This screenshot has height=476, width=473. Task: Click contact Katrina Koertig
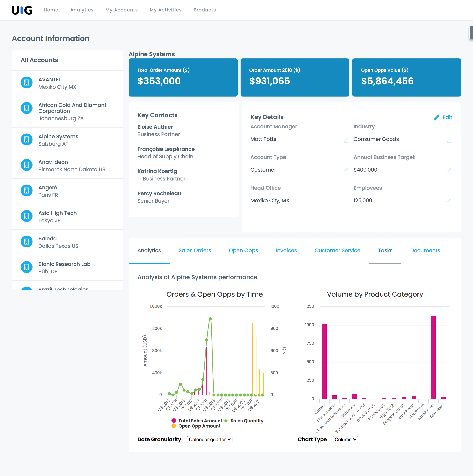coord(157,171)
